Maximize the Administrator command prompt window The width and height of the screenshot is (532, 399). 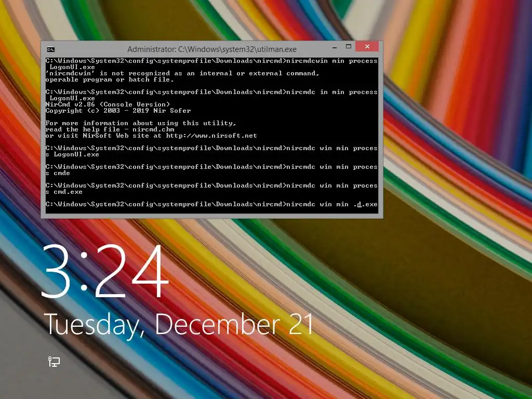coord(349,46)
